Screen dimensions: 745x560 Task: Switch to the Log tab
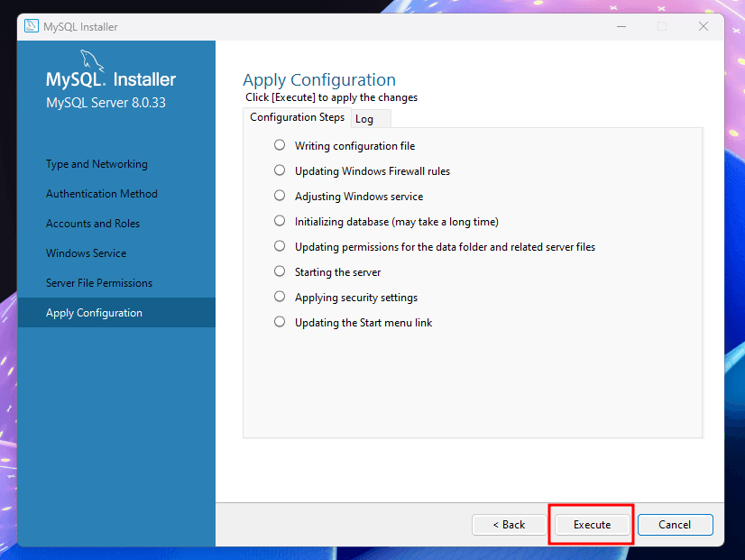coord(371,119)
